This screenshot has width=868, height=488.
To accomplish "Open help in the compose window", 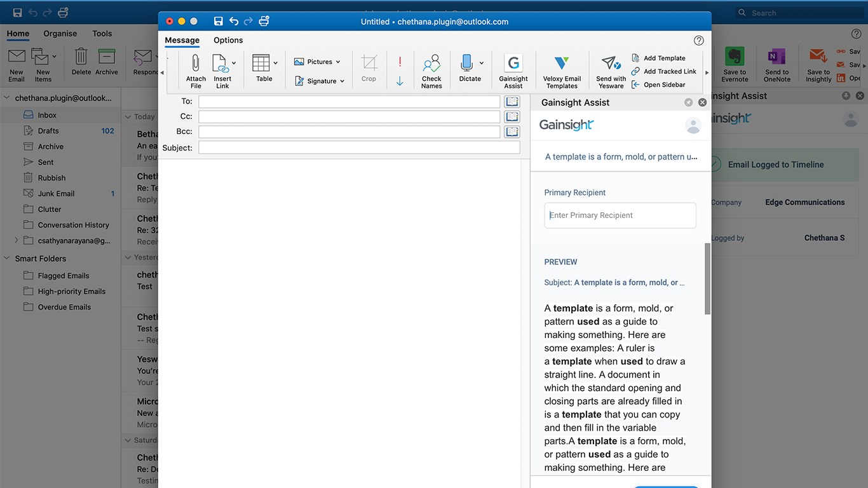I will 699,41.
